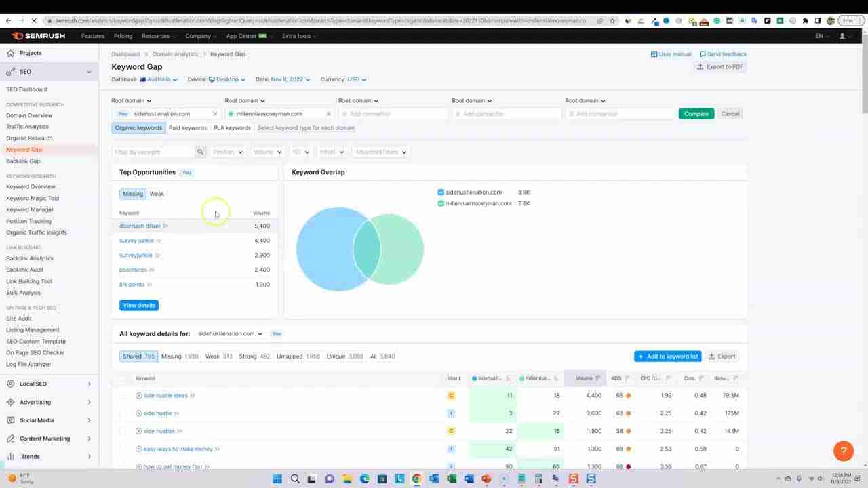This screenshot has height=488, width=868.
Task: Open the Export to PDF button
Action: click(719, 66)
